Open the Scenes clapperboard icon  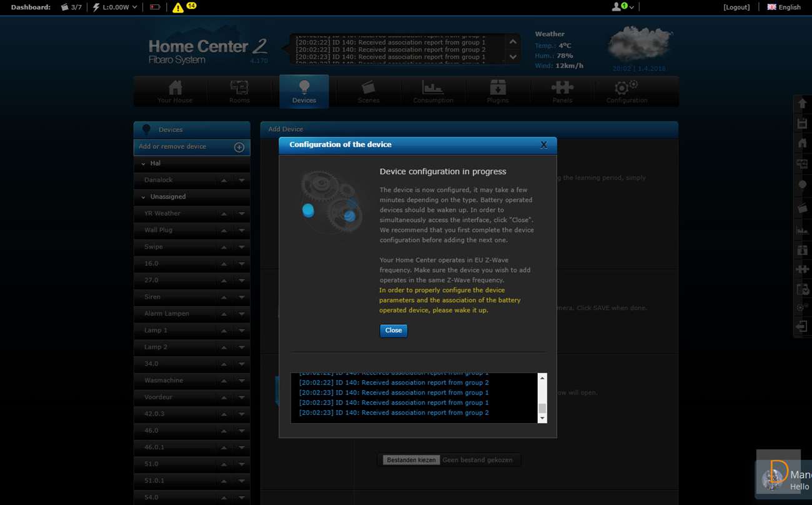(x=369, y=87)
